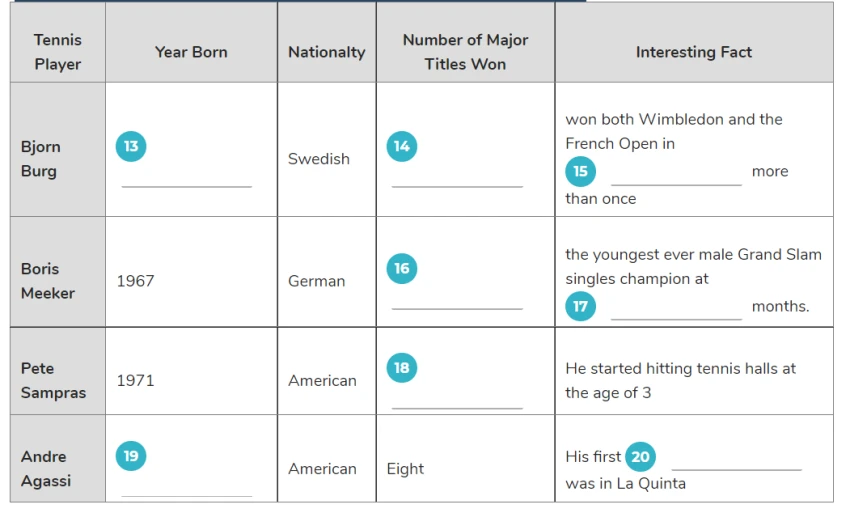Click the 'Year Born' column header
The image size is (850, 513).
(191, 52)
